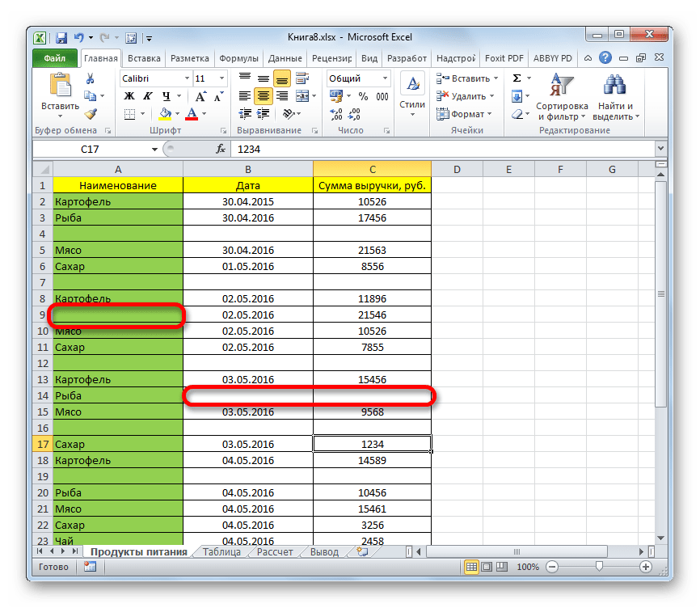
Task: Toggle Wrap Text icon
Action: tap(302, 78)
